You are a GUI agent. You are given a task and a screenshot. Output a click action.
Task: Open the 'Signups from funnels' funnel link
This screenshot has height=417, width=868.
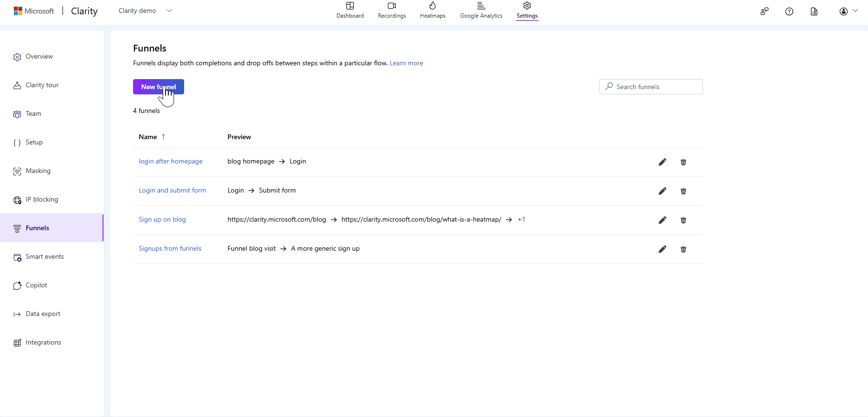[x=170, y=249]
